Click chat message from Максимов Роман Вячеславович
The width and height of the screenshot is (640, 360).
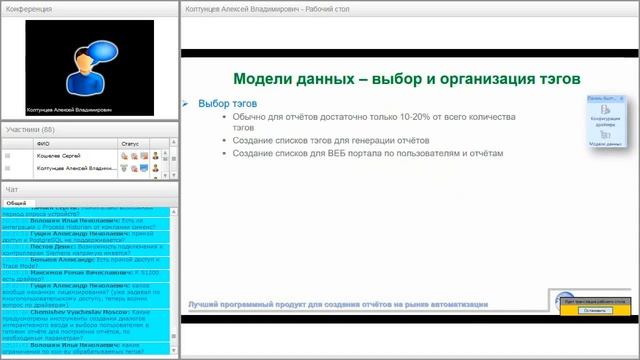(x=85, y=276)
